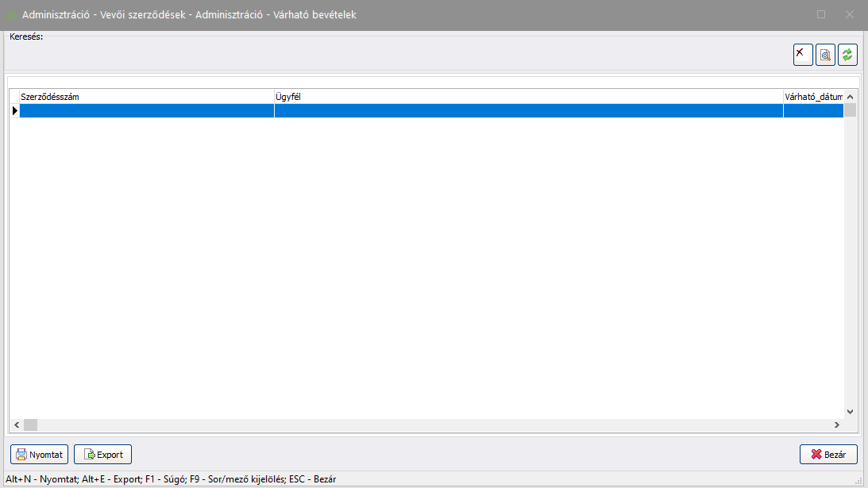Screen dimensions: 868x488
Task: Click the Ügyfél column header
Action: (528, 97)
